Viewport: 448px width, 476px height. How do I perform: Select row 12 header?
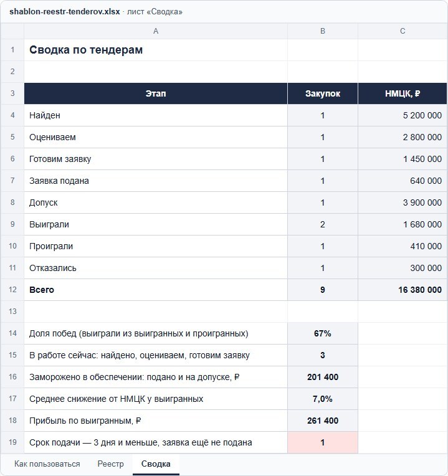12,290
